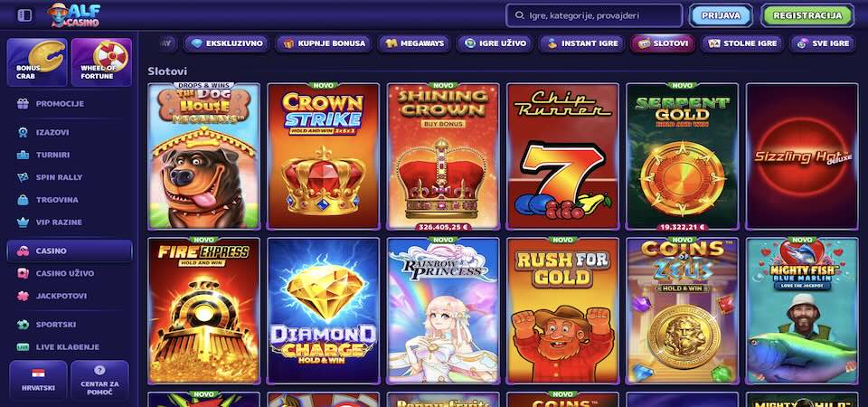Screen dimensions: 868x407
Task: Launch the Chip Runner slot thumbnail
Action: pyautogui.click(x=562, y=156)
